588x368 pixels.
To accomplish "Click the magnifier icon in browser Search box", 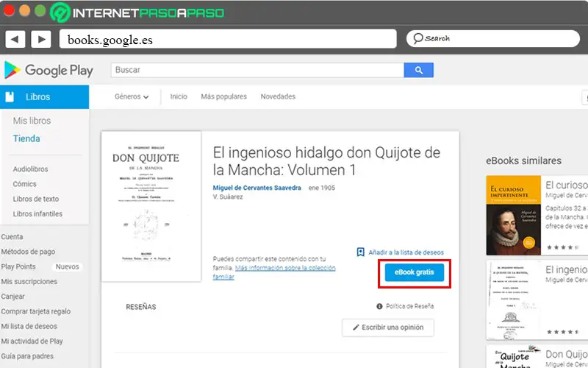I will point(417,38).
